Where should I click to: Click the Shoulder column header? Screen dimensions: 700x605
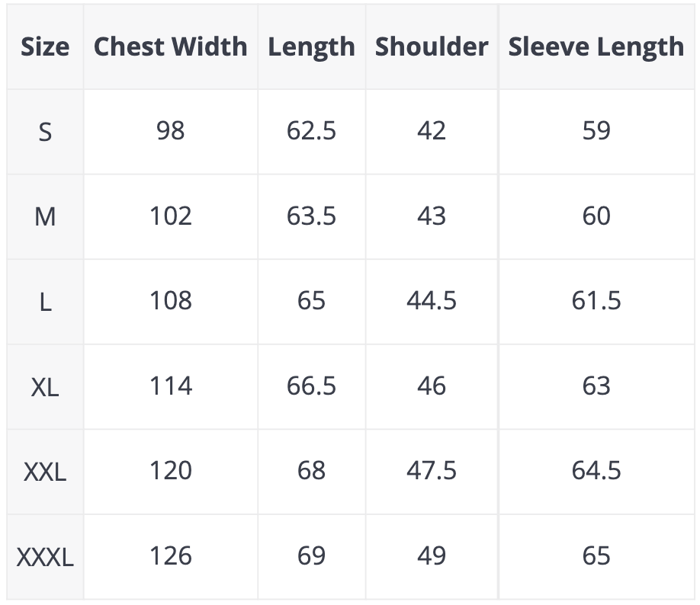[x=431, y=46]
